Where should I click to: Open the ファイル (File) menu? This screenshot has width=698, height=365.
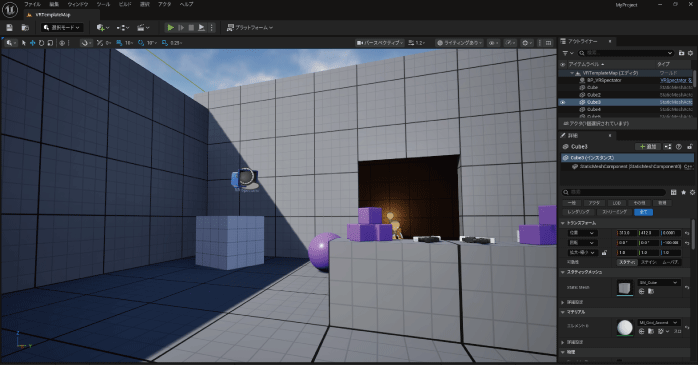(x=32, y=4)
